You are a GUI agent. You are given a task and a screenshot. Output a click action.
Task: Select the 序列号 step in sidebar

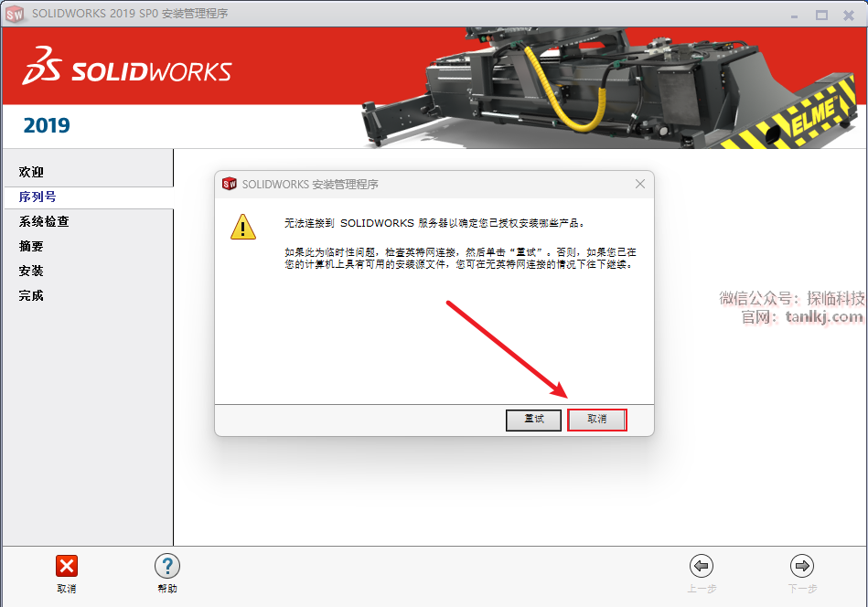tap(38, 197)
